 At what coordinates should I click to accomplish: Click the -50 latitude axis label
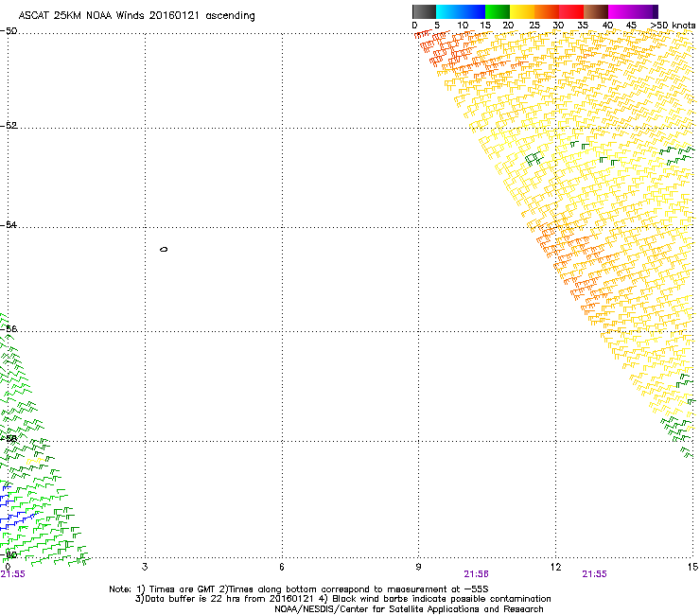9,31
